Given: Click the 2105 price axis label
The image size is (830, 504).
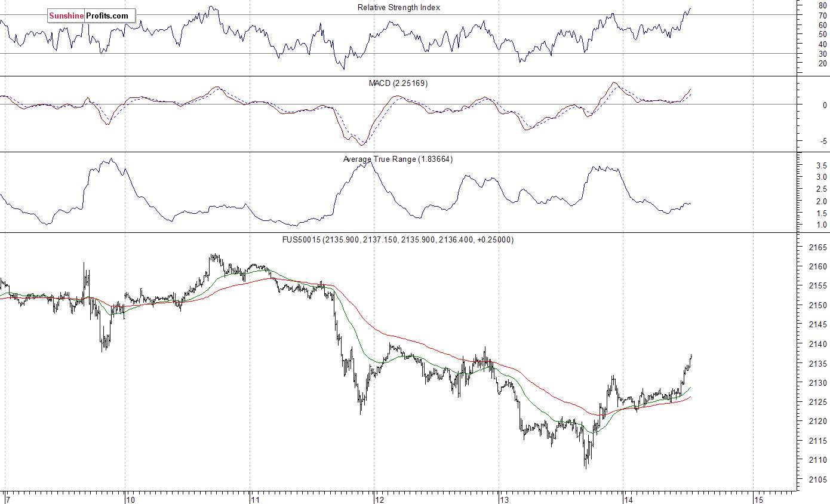Looking at the screenshot, I should [817, 480].
